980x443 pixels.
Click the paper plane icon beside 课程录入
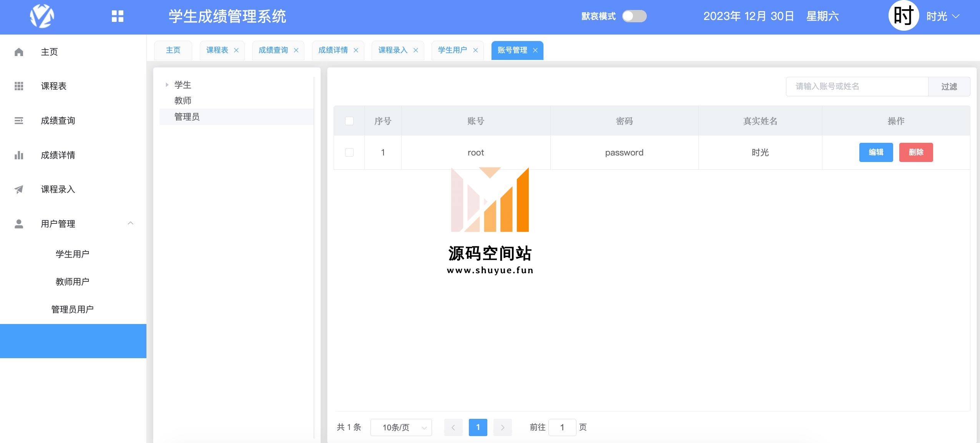pos(19,189)
